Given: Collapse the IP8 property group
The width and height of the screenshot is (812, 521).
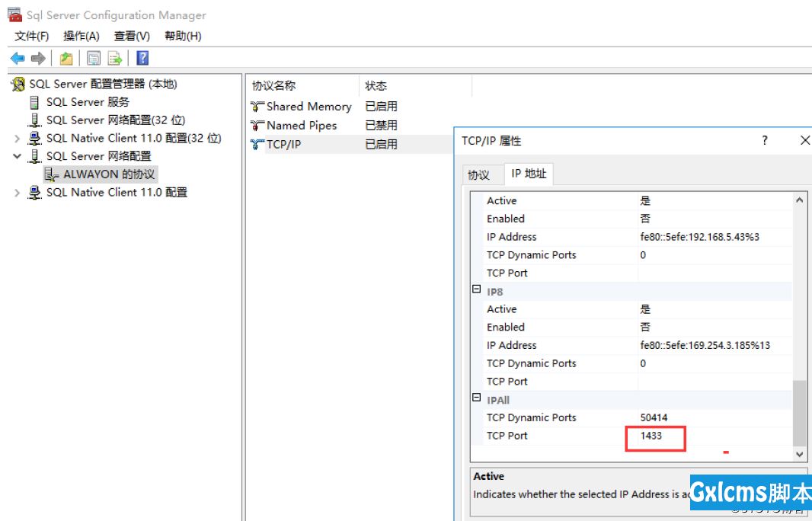Looking at the screenshot, I should tap(476, 289).
